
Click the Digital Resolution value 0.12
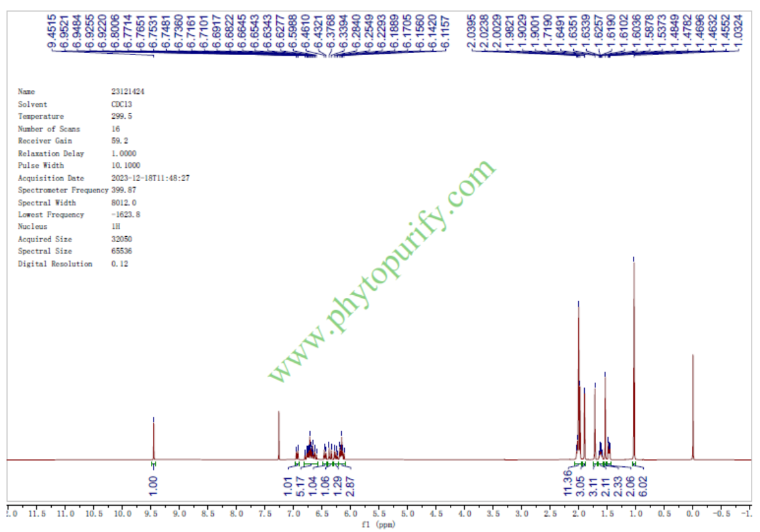tap(119, 264)
